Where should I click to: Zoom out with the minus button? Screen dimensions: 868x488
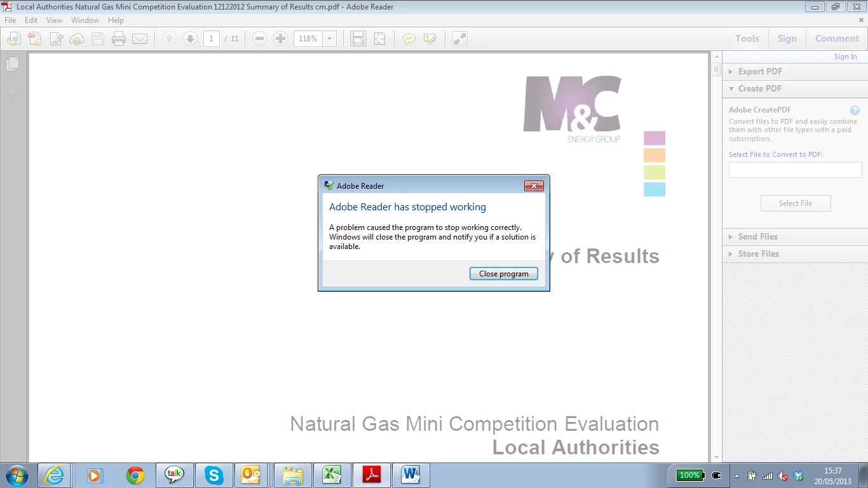pyautogui.click(x=259, y=39)
